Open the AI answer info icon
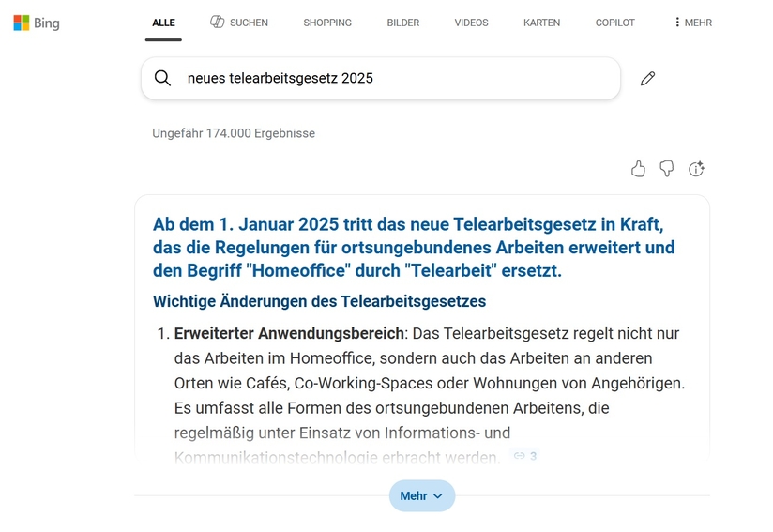Image resolution: width=773 pixels, height=532 pixels. pos(696,169)
